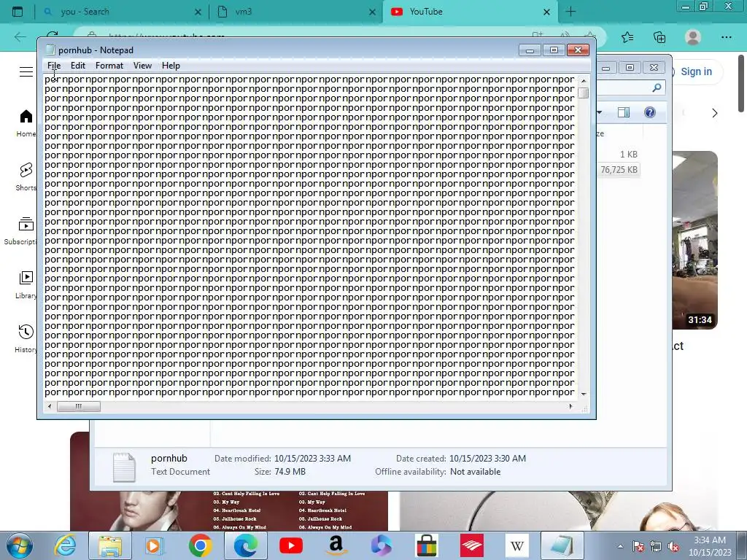This screenshot has height=560, width=747.
Task: Toggle the Explorer preview pane icon
Action: pyautogui.click(x=624, y=112)
